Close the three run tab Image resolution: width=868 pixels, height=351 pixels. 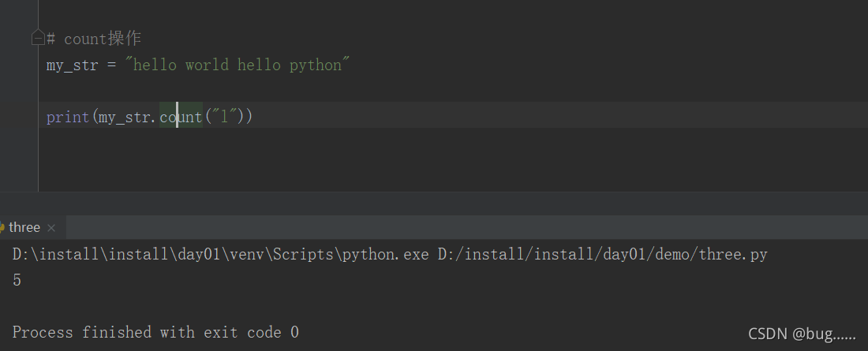[51, 228]
